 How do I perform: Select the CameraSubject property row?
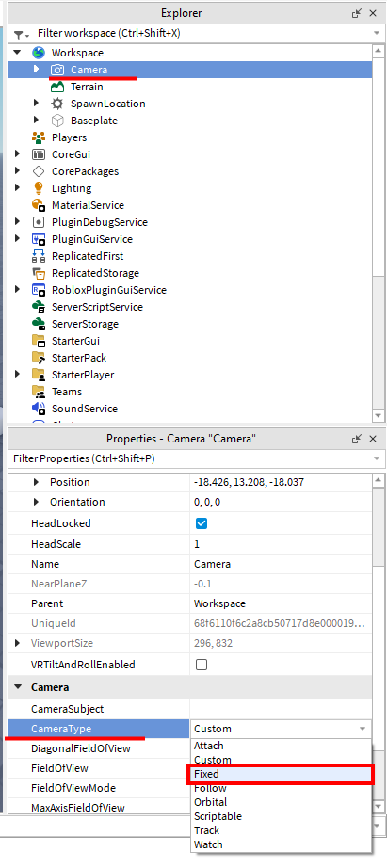[x=190, y=709]
